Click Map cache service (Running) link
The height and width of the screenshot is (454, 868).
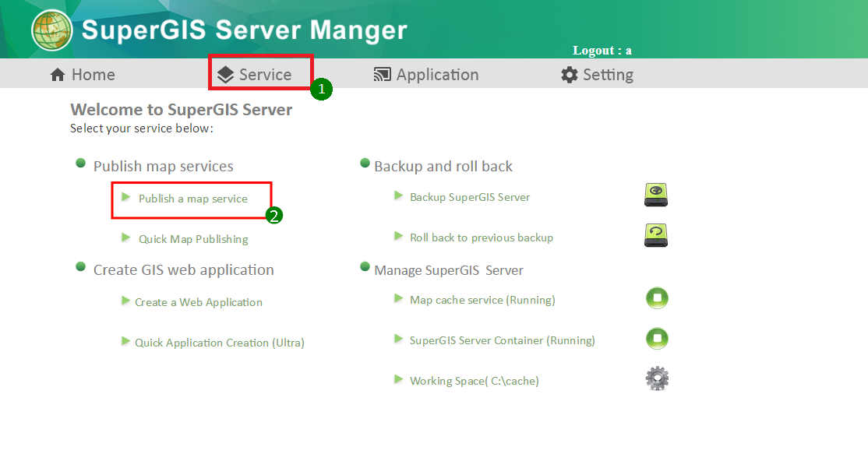[x=483, y=300]
